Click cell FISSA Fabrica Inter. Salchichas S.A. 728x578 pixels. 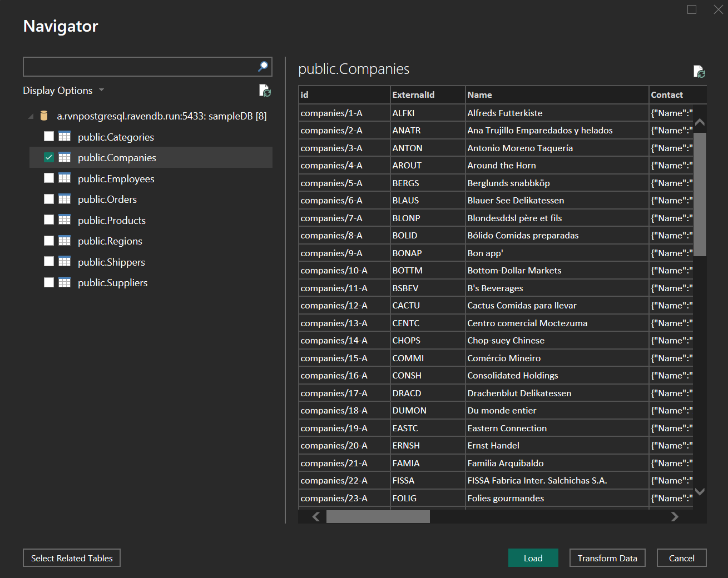(x=557, y=480)
